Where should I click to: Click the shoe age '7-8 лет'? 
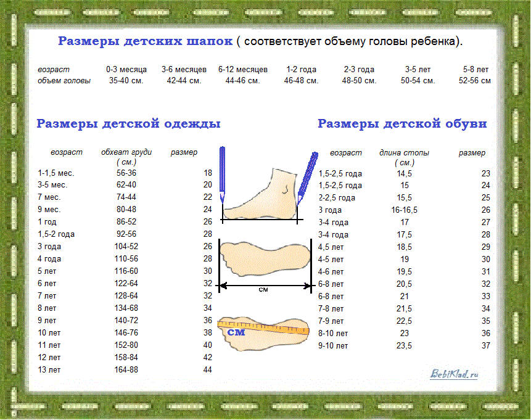[331, 309]
